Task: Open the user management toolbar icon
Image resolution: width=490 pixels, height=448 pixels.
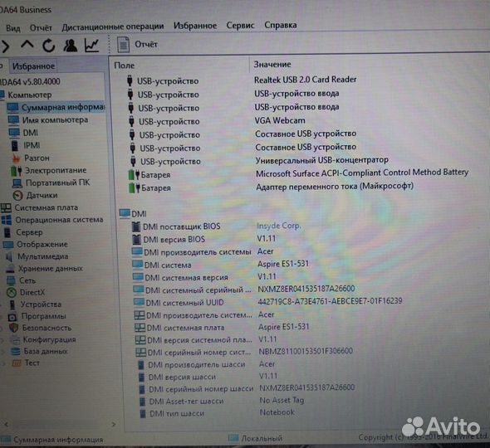Action: pyautogui.click(x=71, y=46)
